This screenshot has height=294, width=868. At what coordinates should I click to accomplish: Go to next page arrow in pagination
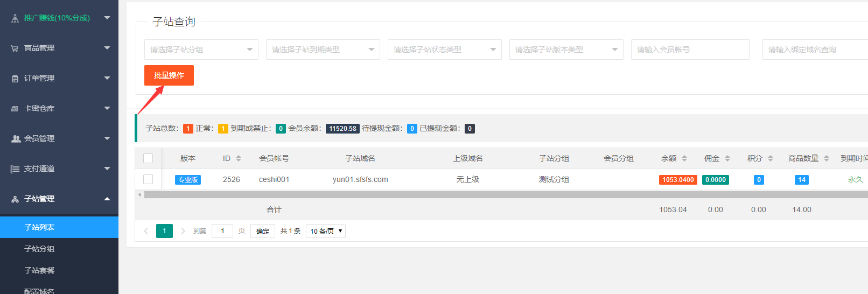click(183, 231)
